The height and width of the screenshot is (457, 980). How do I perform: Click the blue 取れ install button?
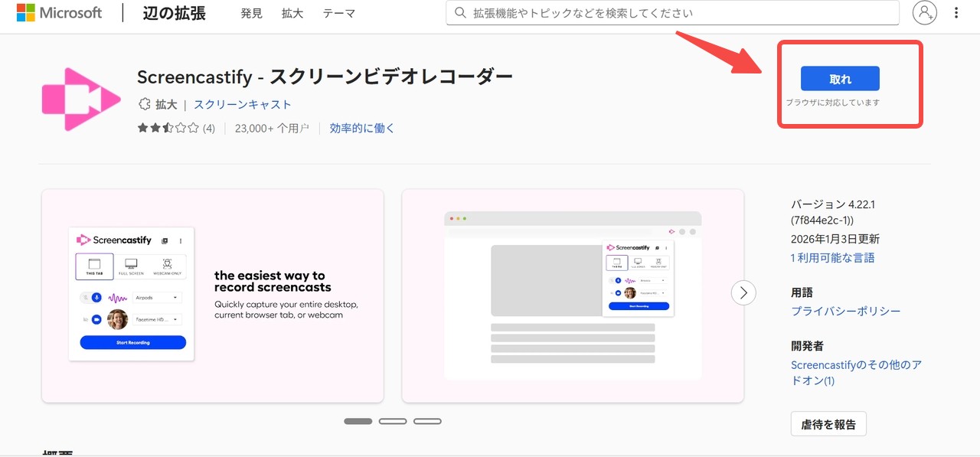[x=839, y=78]
